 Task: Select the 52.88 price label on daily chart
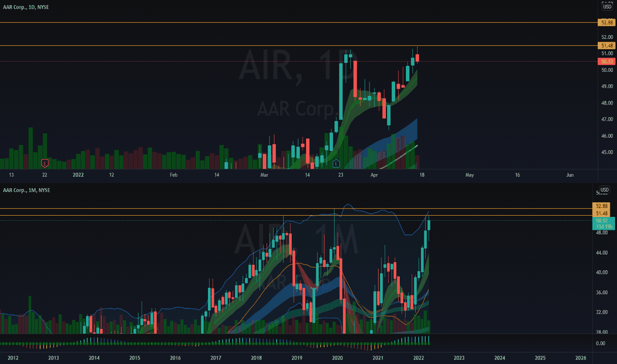606,23
